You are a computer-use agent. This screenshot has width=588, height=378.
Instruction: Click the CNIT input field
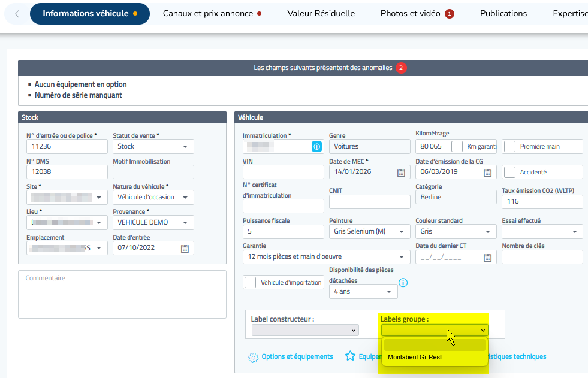[x=369, y=201]
